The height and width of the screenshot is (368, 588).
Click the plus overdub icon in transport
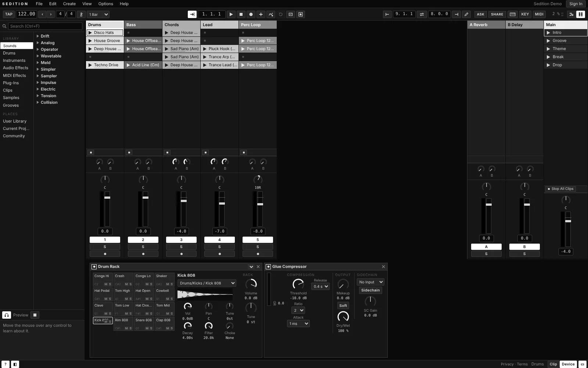(261, 14)
